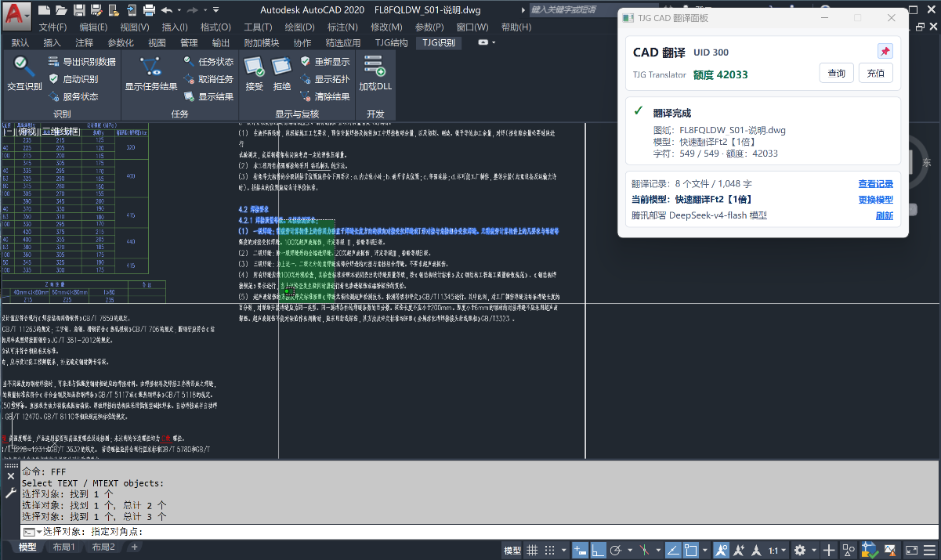Click pin icon in CAD 翻译 panel
The image size is (941, 560).
(885, 52)
